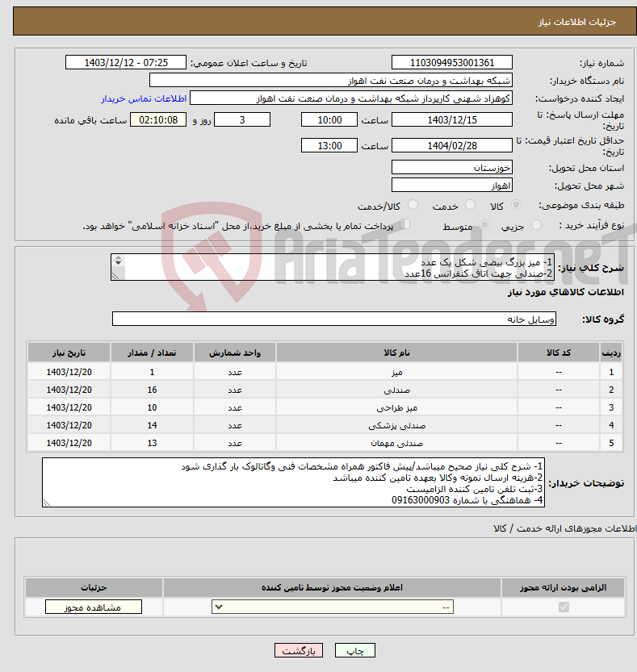Click quantity 10 in the میز طراحی row
The width and height of the screenshot is (637, 672).
tap(152, 407)
